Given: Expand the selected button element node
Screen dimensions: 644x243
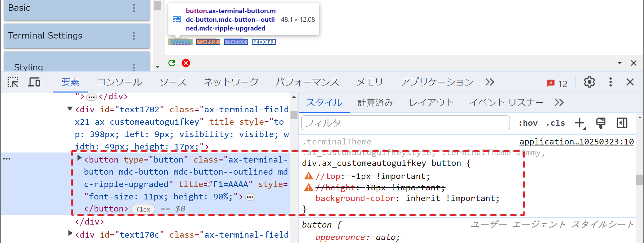Looking at the screenshot, I should click(x=79, y=158).
